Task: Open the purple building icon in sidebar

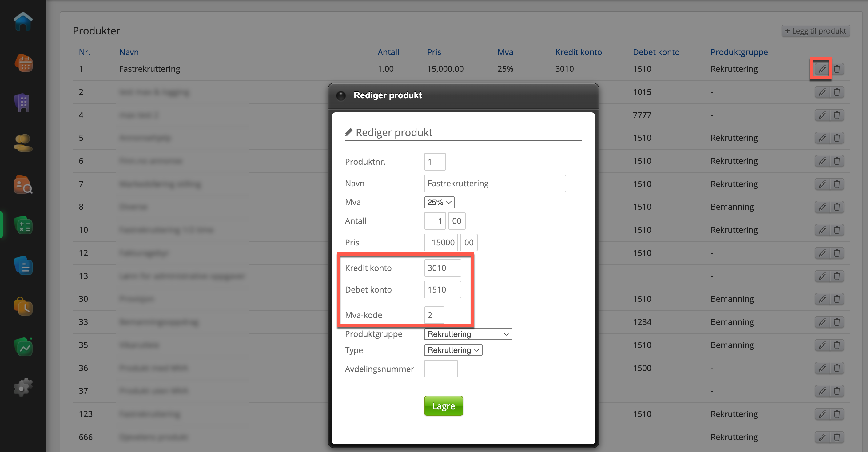Action: [x=23, y=103]
